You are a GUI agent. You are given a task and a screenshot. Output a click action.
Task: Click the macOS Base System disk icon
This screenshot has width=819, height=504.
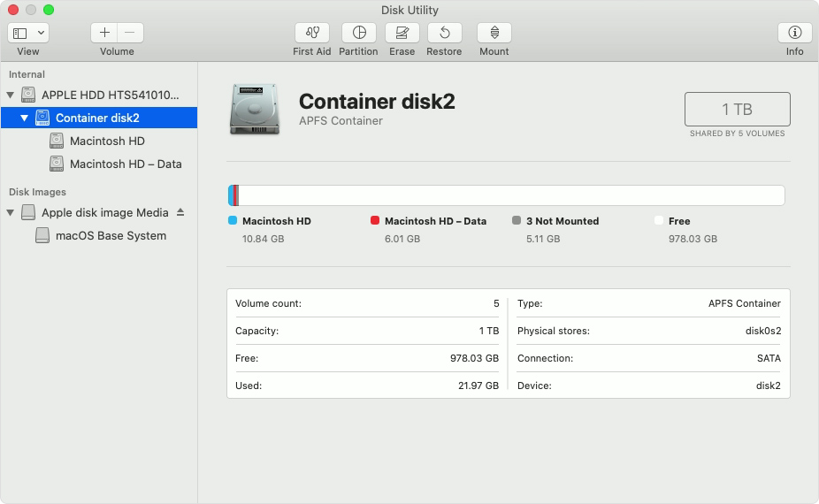point(42,235)
